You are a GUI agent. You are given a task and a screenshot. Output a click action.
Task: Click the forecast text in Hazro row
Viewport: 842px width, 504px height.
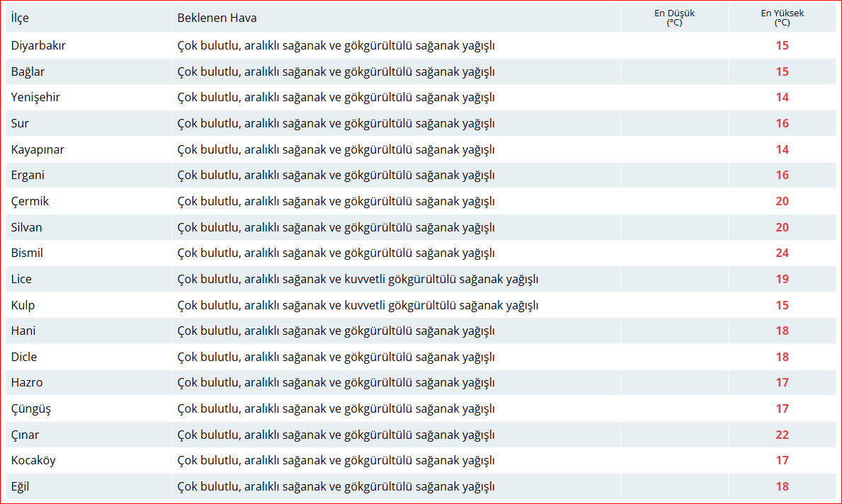336,383
